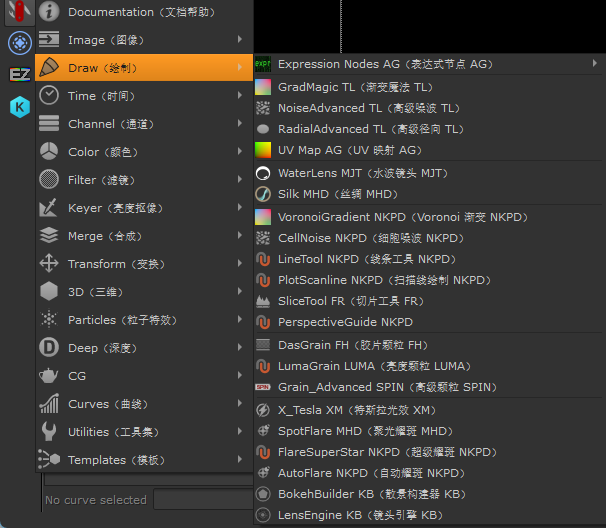Click the Transform arrows icon
This screenshot has width=606, height=528.
pos(49,263)
